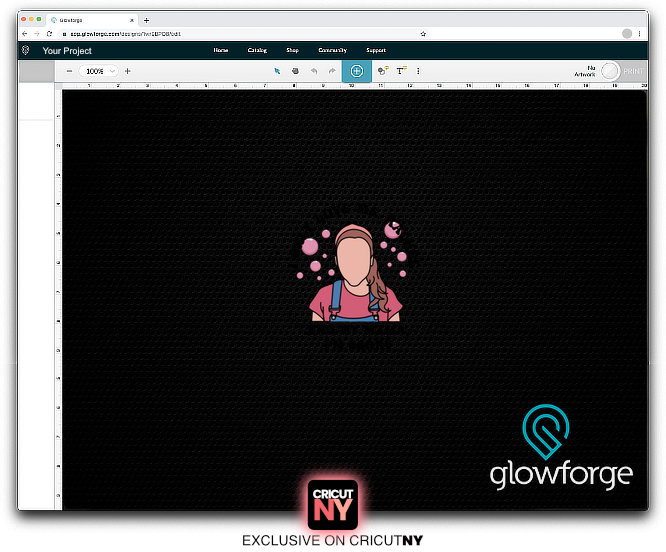The image size is (666, 552).
Task: Open the Home menu item
Action: (220, 50)
